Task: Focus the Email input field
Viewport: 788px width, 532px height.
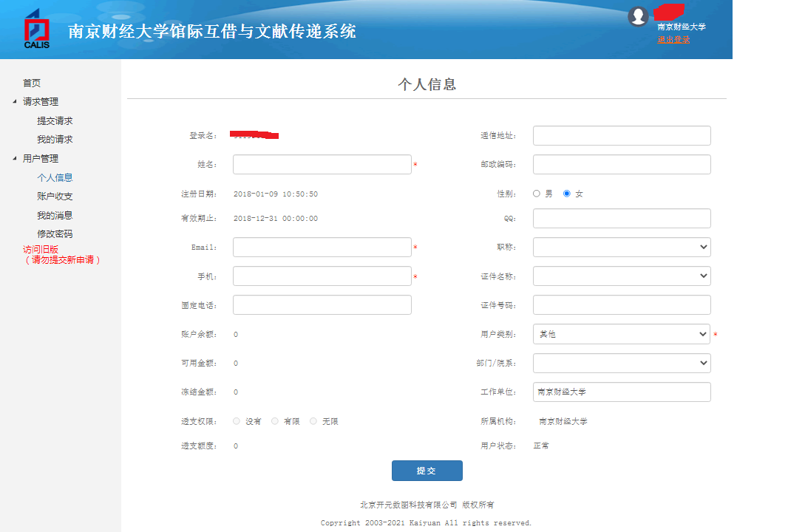Action: click(x=322, y=248)
